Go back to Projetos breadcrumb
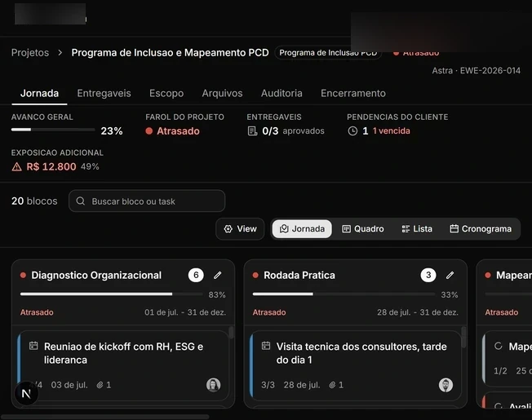The width and height of the screenshot is (532, 420). point(30,52)
